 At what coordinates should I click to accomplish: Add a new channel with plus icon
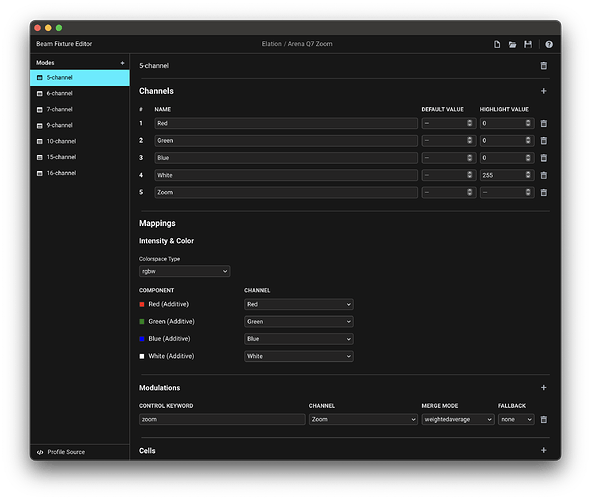(544, 91)
